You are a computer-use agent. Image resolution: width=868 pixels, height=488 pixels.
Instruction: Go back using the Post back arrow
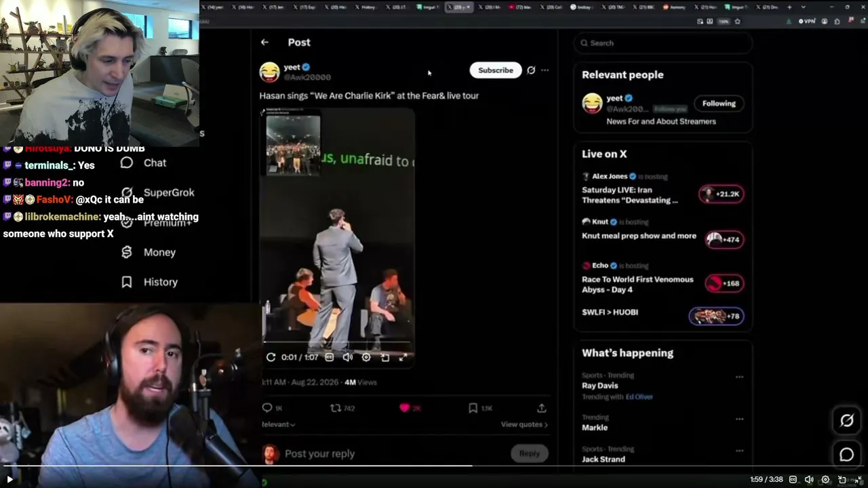264,42
